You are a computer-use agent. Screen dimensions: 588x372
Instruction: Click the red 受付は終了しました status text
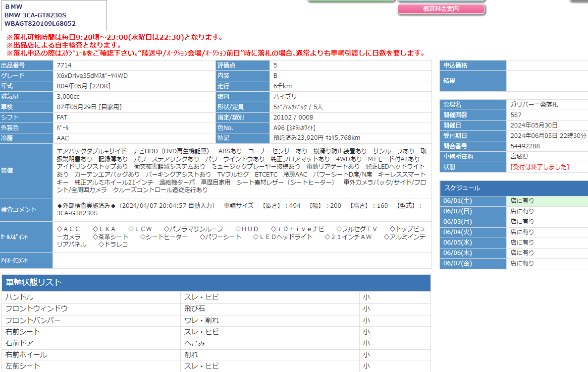pos(539,167)
